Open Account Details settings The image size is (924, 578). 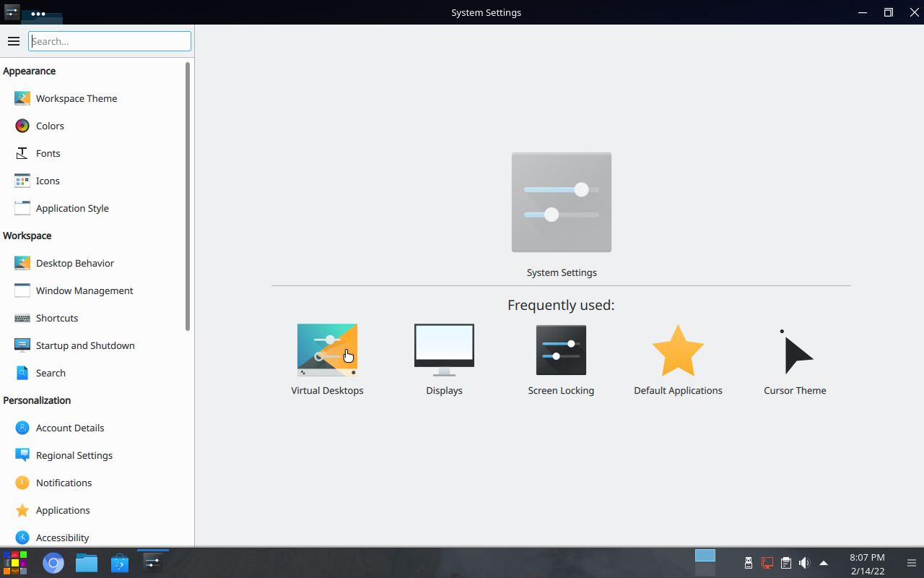97,428
